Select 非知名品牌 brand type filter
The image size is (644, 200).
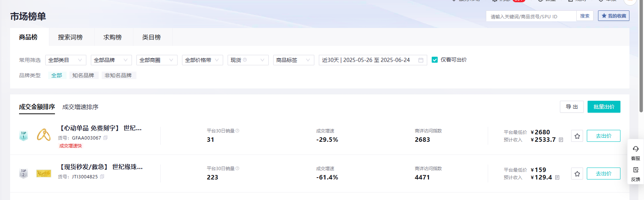click(x=118, y=75)
